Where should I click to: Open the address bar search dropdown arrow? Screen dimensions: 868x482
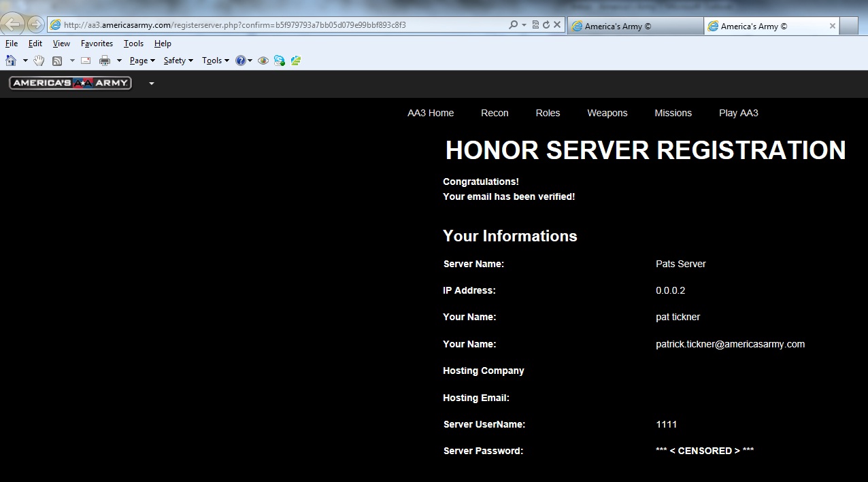[x=524, y=25]
